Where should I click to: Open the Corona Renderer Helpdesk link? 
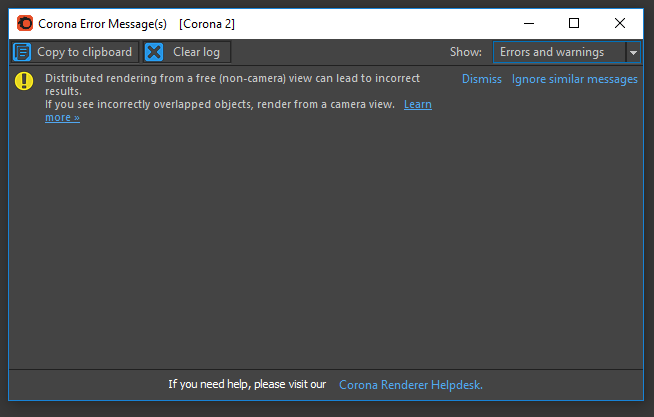coord(411,384)
